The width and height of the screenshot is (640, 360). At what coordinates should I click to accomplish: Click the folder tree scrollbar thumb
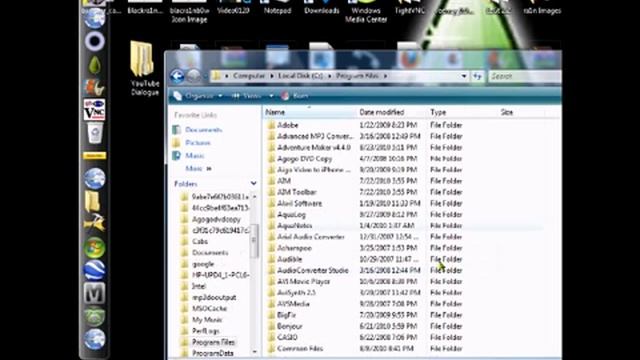coord(254,241)
